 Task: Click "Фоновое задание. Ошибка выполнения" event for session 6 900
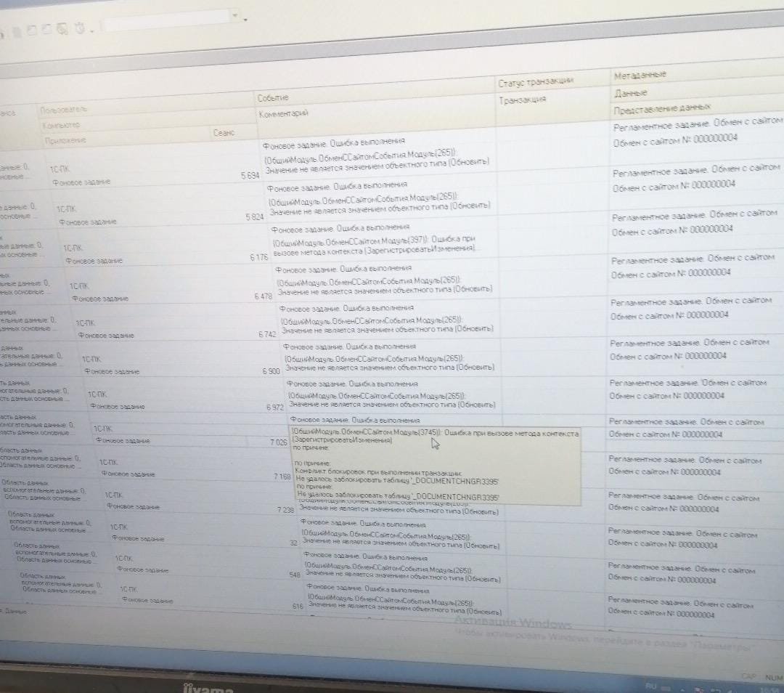(x=349, y=346)
